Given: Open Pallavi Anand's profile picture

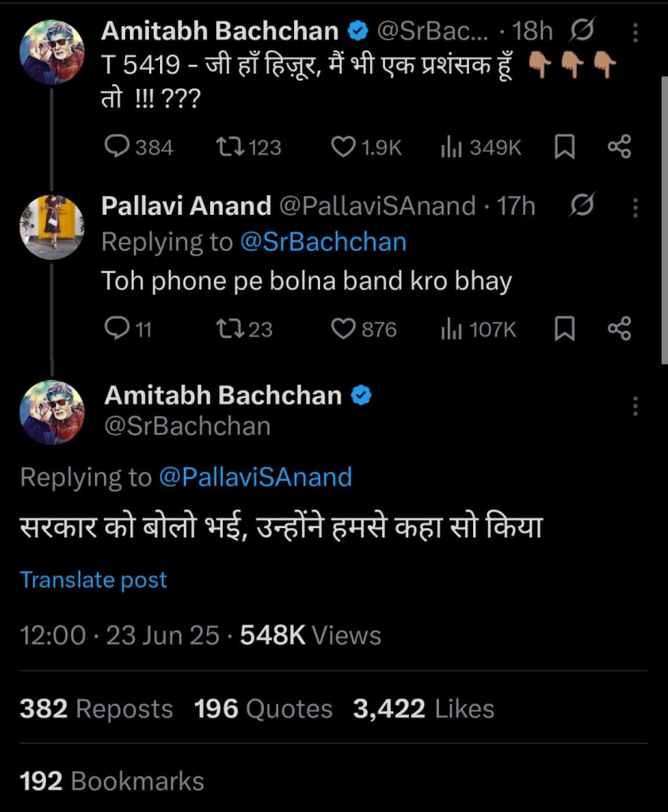Looking at the screenshot, I should click(x=52, y=227).
